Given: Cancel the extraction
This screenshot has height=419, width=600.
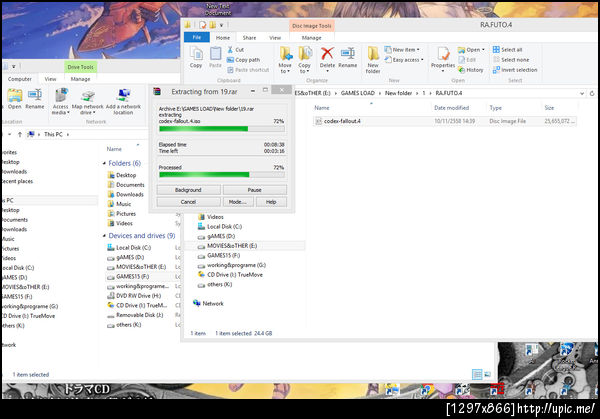Looking at the screenshot, I should 188,202.
